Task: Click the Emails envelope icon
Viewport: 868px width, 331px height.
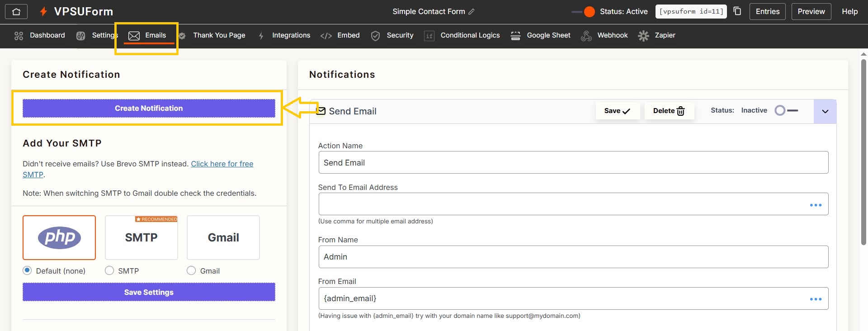Action: click(134, 36)
